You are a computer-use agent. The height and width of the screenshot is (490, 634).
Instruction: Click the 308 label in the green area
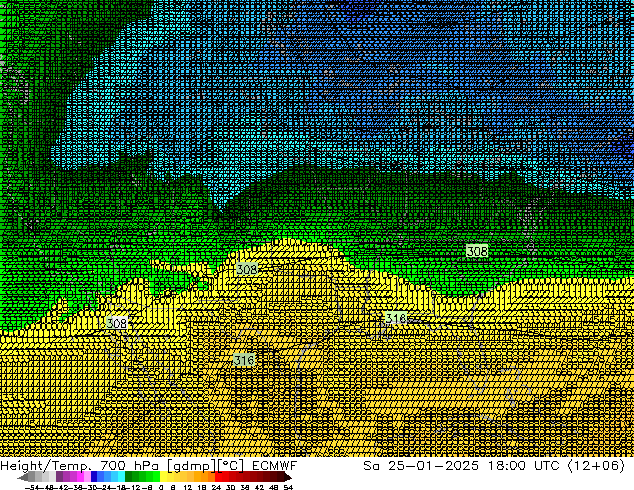click(477, 251)
